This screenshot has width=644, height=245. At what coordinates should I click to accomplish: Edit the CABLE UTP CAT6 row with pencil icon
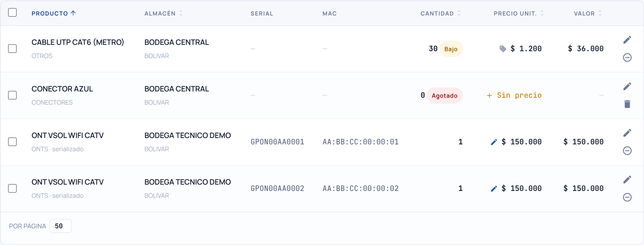[x=627, y=40]
